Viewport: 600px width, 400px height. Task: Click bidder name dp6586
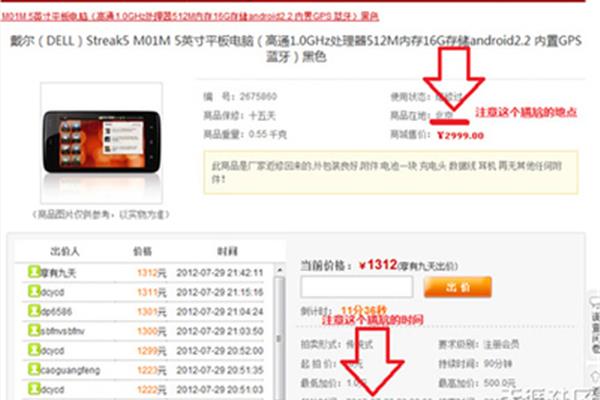(x=56, y=312)
